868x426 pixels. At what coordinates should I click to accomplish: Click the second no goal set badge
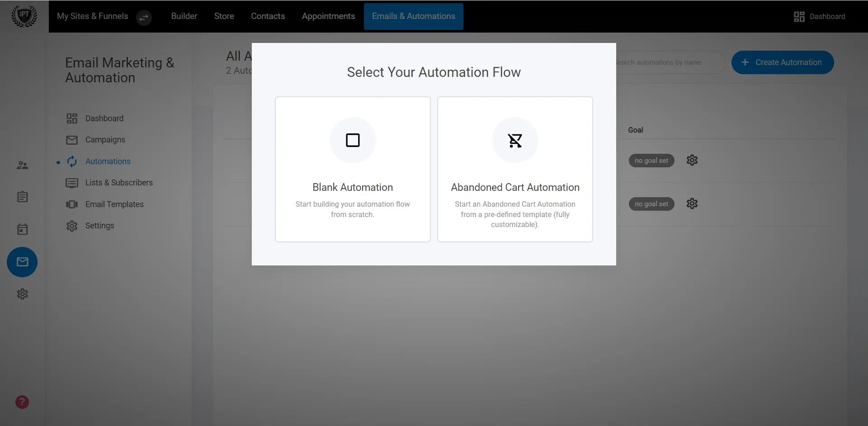click(x=651, y=204)
